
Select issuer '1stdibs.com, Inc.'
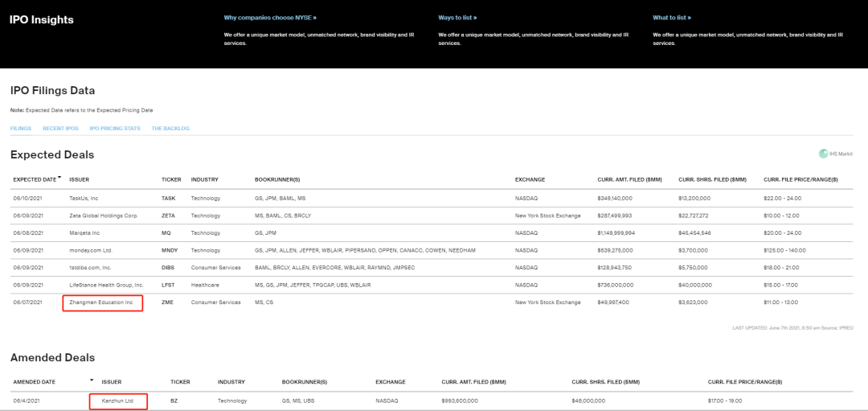tap(90, 268)
